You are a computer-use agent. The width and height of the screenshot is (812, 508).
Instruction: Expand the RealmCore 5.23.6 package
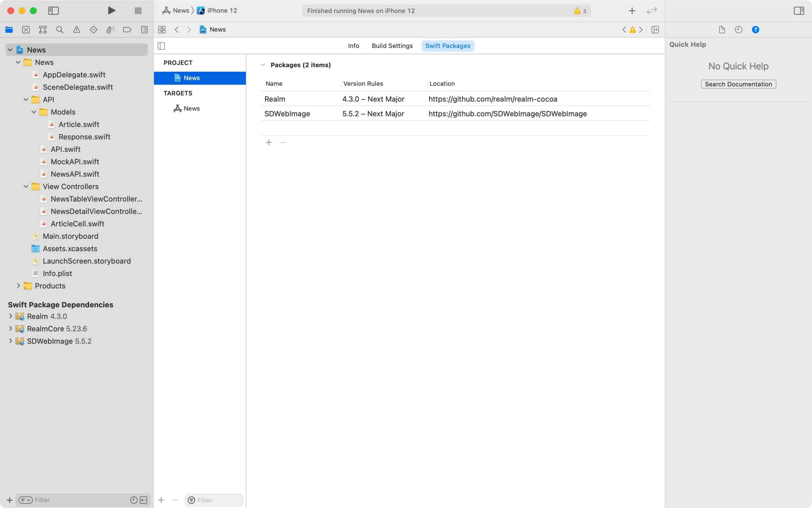10,329
